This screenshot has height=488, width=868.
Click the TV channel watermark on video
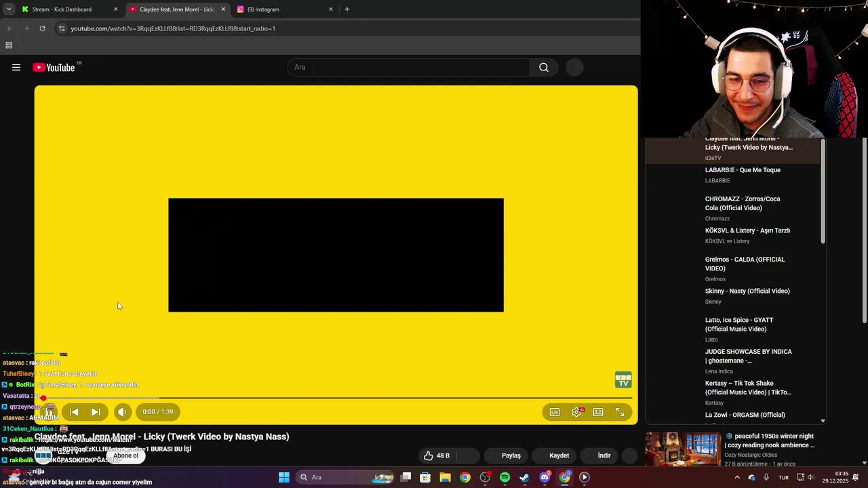pyautogui.click(x=623, y=380)
